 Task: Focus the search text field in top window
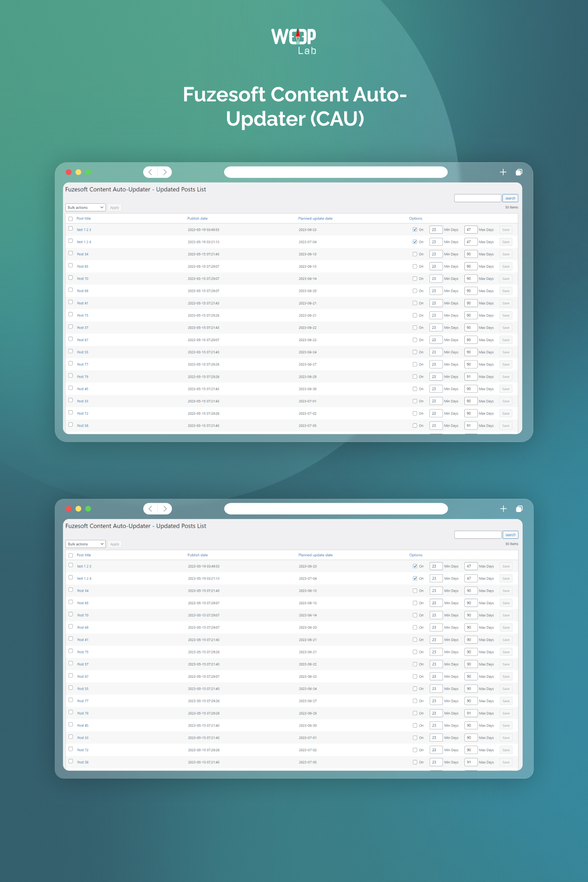(x=477, y=198)
